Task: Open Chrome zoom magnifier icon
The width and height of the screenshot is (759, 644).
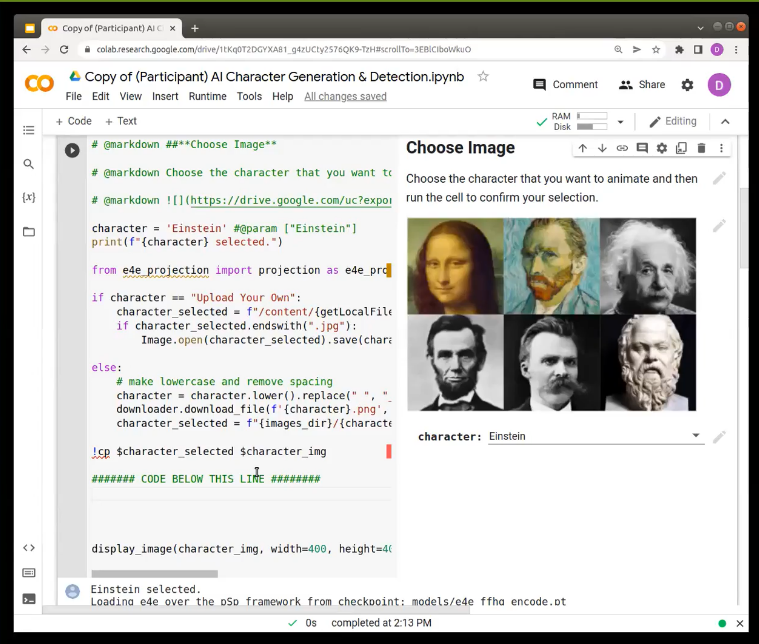Action: 618,49
